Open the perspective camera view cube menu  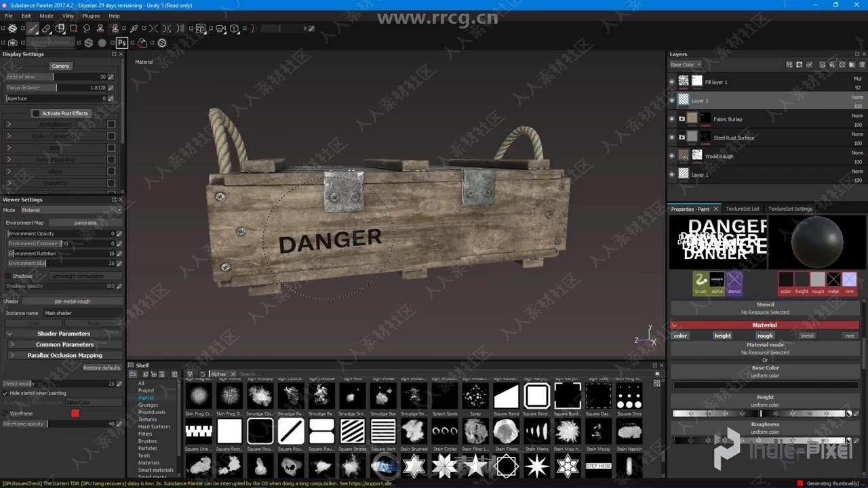(x=235, y=28)
